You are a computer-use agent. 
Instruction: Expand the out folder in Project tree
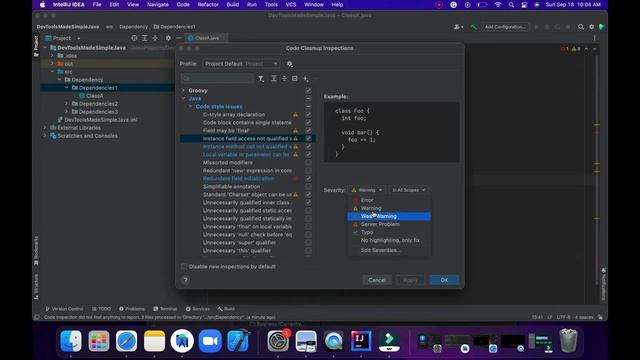click(52, 64)
